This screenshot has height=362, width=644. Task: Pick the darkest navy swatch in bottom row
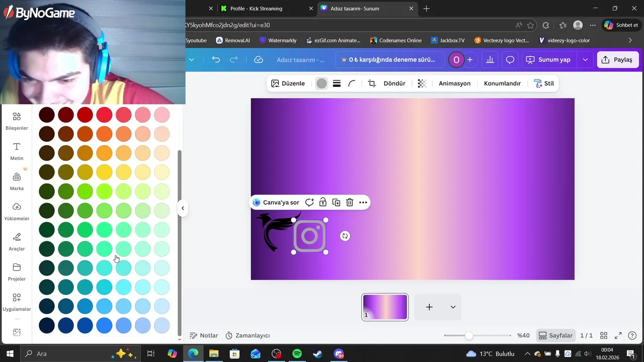[x=47, y=325]
